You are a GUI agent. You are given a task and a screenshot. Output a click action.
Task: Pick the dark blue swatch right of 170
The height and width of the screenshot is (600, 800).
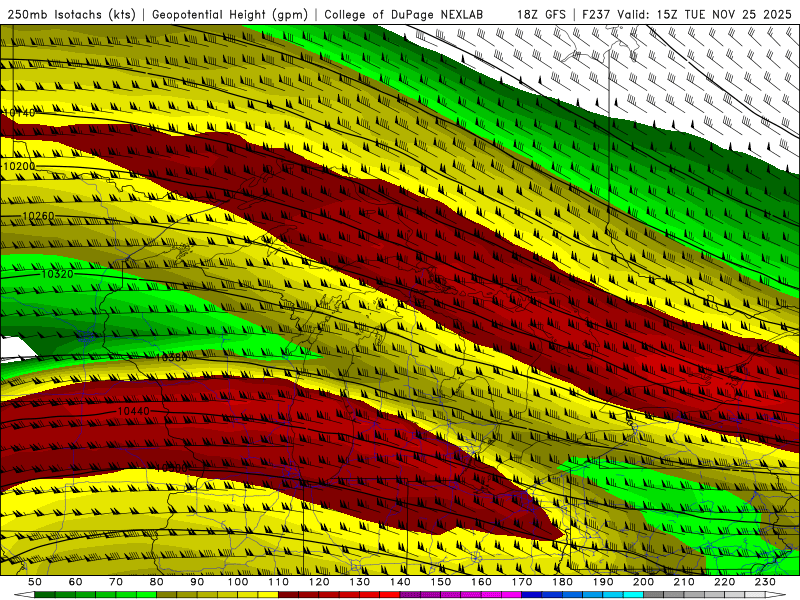point(532,595)
